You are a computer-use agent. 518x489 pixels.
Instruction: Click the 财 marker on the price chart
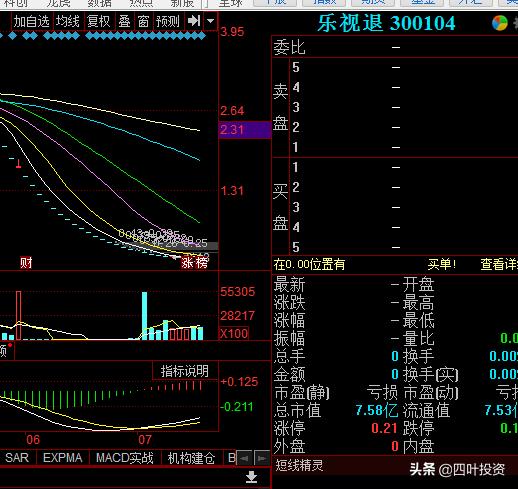pyautogui.click(x=26, y=263)
